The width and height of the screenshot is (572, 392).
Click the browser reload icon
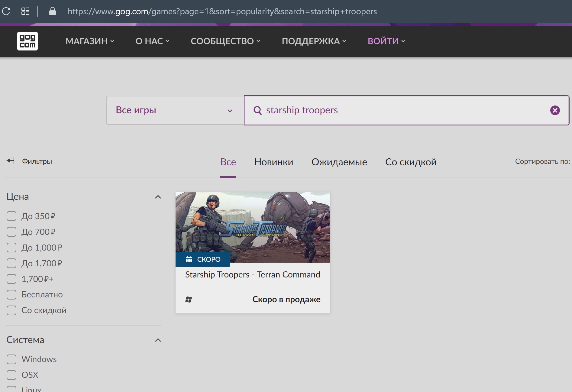click(x=6, y=11)
